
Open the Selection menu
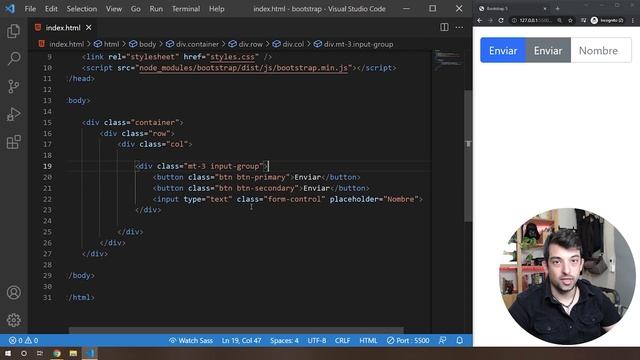[82, 9]
